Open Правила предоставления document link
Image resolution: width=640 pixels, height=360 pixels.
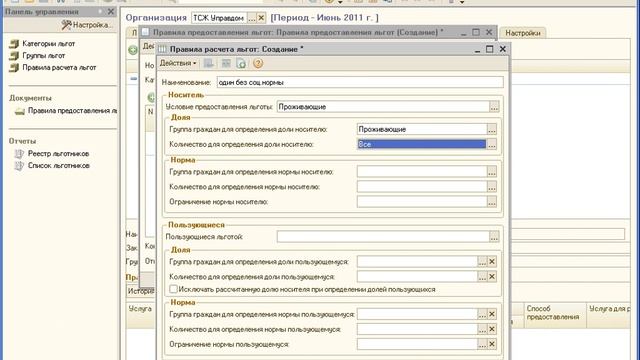72,111
